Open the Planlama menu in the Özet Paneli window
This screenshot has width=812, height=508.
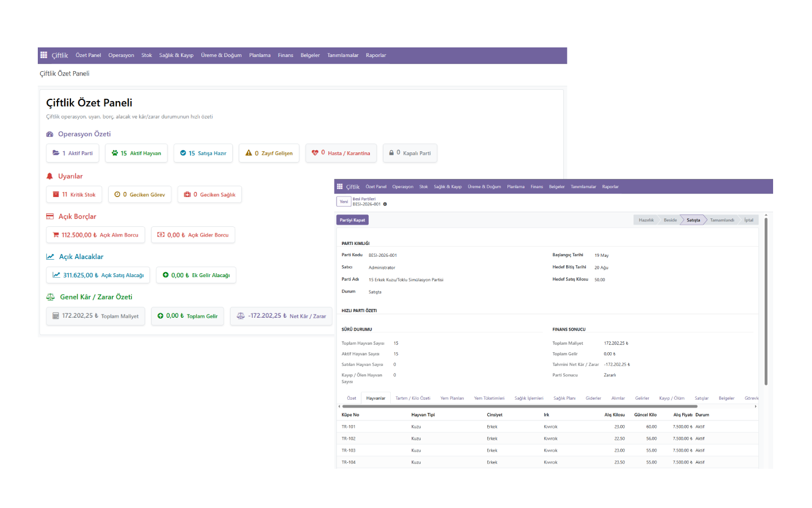260,55
